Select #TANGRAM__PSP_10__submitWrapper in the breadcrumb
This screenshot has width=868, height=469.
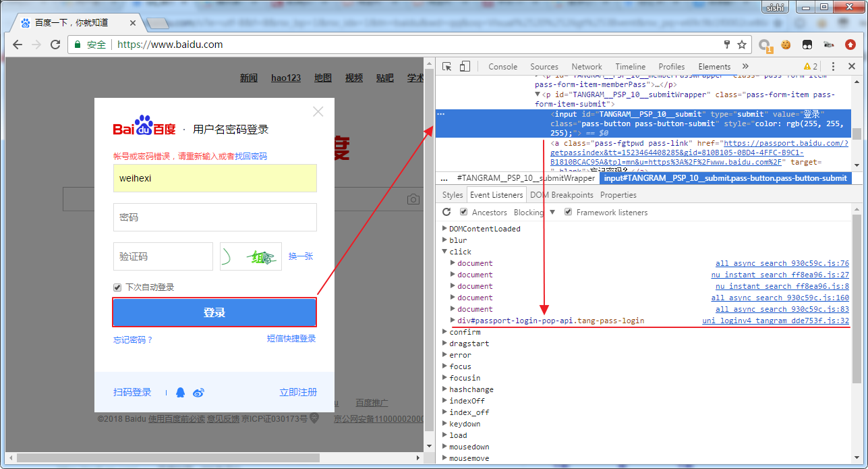pyautogui.click(x=525, y=178)
